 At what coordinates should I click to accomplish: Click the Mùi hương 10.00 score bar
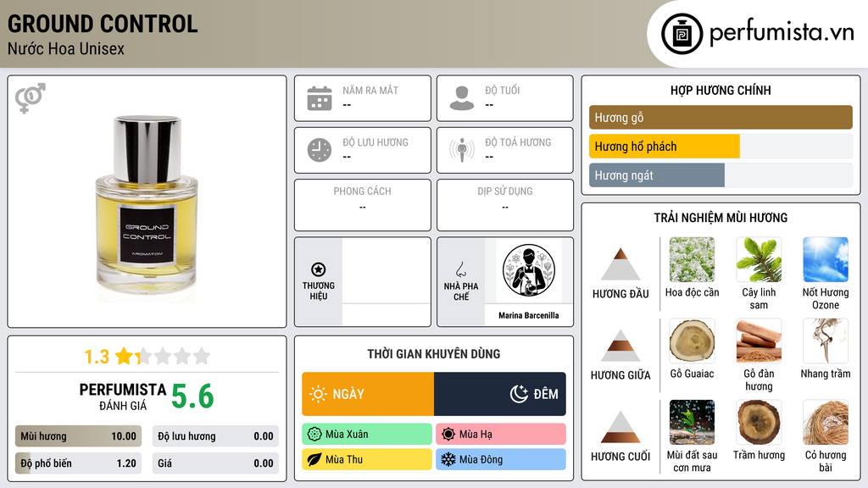[x=79, y=436]
